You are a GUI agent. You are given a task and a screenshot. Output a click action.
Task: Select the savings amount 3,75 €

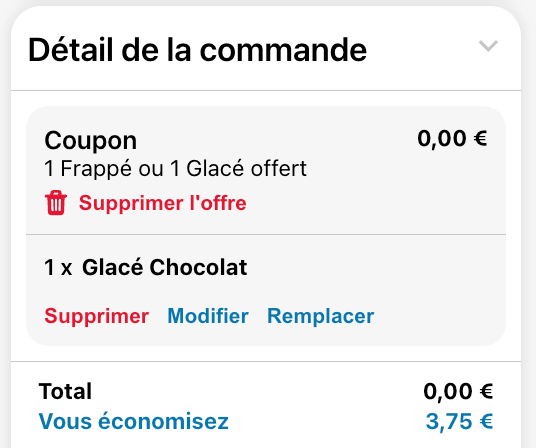pyautogui.click(x=459, y=421)
